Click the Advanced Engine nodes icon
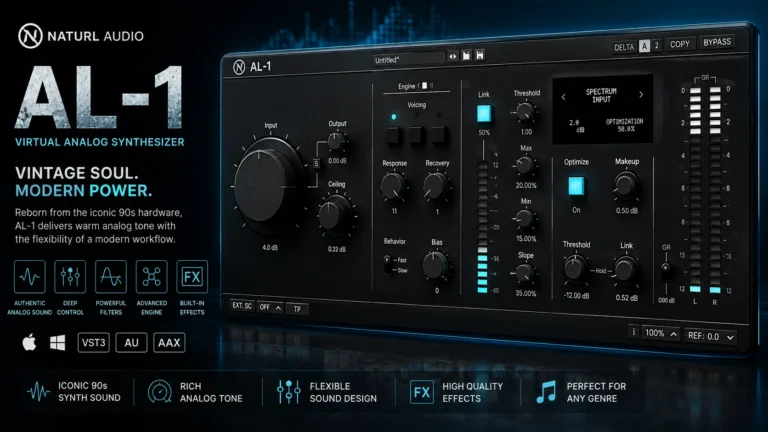This screenshot has width=768, height=432. [x=151, y=277]
